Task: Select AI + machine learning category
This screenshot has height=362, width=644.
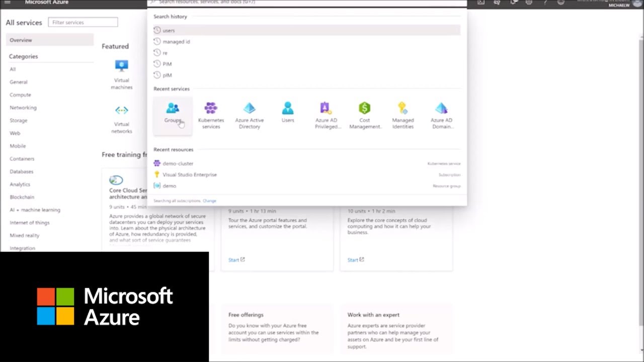Action: tap(35, 210)
